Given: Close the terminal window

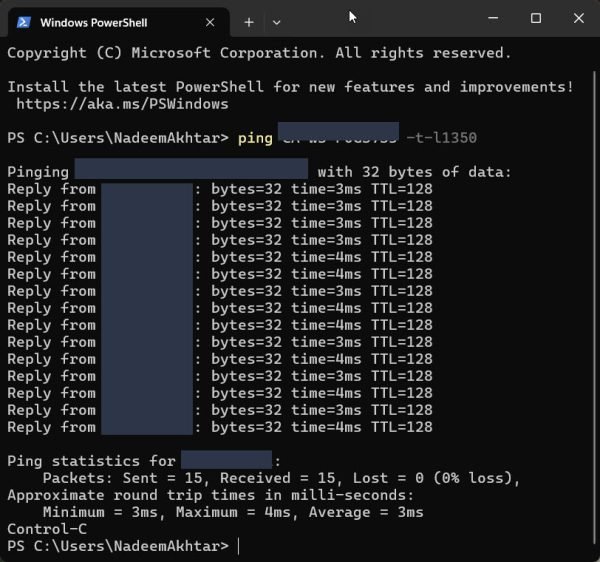Looking at the screenshot, I should click(x=579, y=18).
